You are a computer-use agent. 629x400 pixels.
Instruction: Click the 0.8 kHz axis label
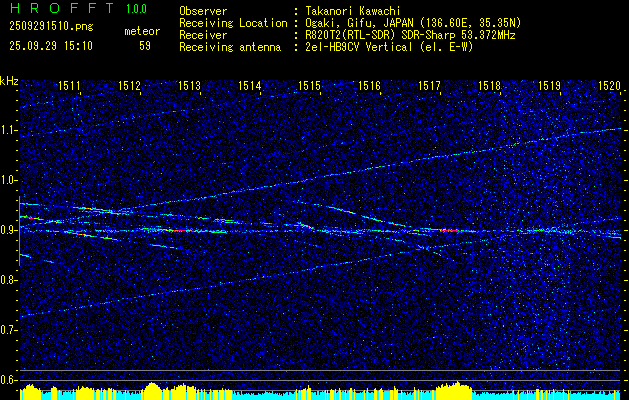point(9,280)
